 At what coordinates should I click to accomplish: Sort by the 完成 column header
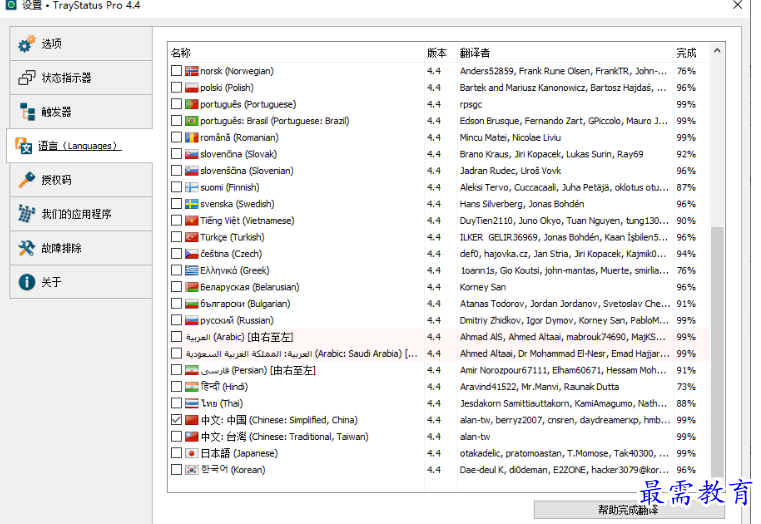[x=691, y=53]
